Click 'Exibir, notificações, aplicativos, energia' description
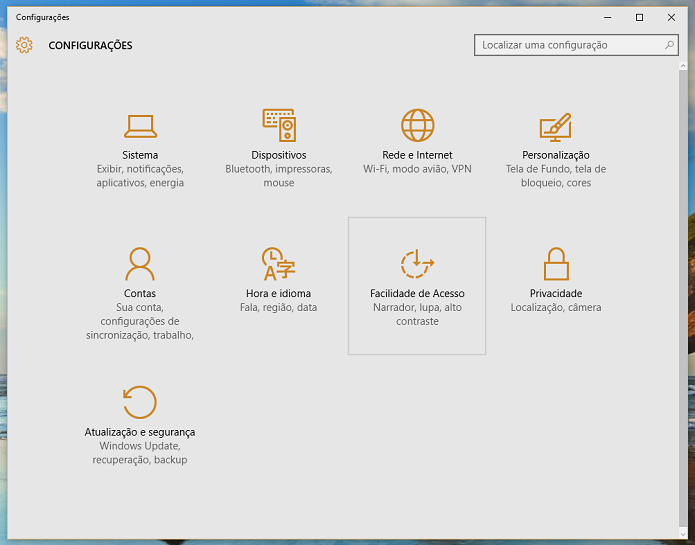This screenshot has width=695, height=545. point(140,176)
